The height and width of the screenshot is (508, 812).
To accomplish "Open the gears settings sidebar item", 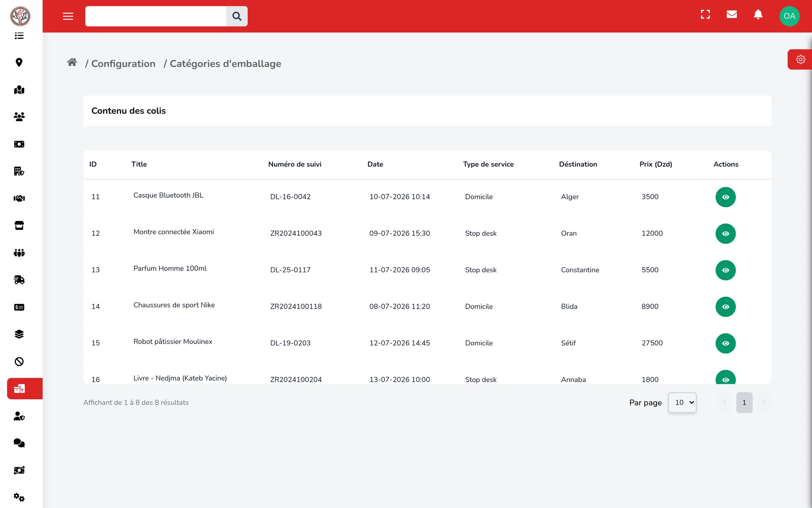I will [x=19, y=497].
